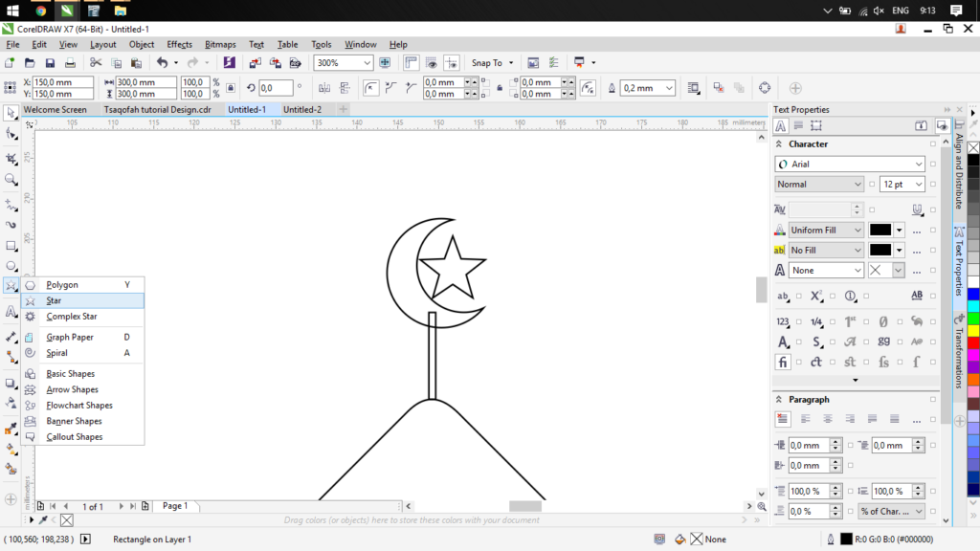This screenshot has height=551, width=980.
Task: Click the Cut scissors icon
Action: pyautogui.click(x=95, y=63)
